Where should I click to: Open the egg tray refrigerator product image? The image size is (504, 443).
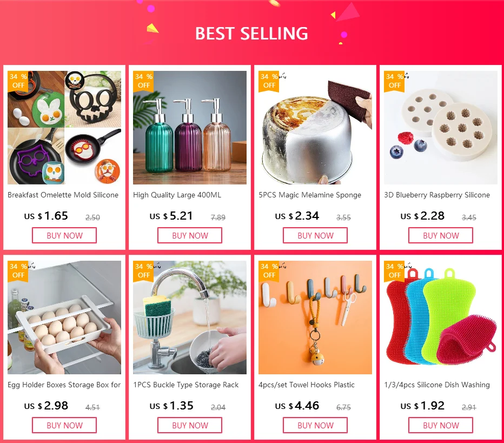pyautogui.click(x=64, y=318)
